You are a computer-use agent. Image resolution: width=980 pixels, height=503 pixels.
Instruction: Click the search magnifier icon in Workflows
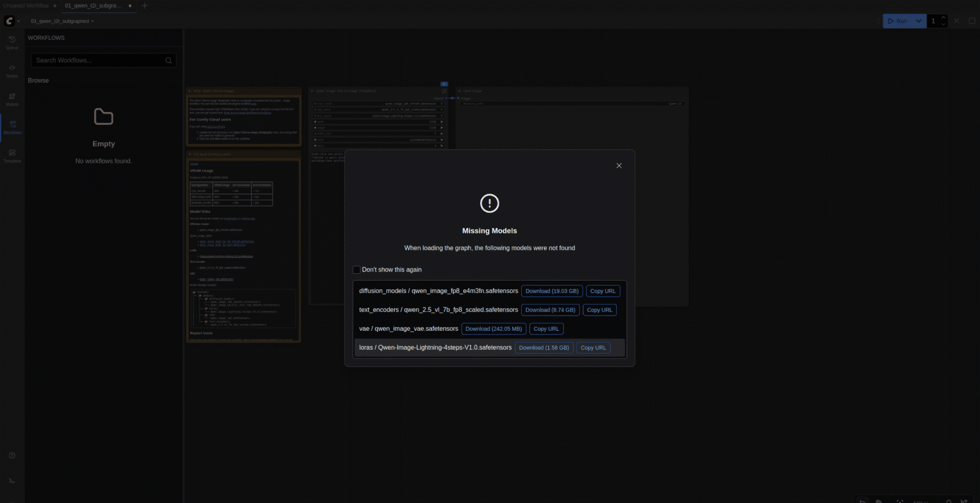(168, 61)
